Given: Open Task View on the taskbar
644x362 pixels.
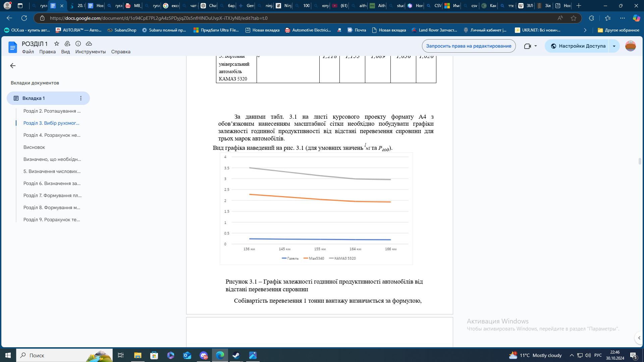Looking at the screenshot, I should pyautogui.click(x=121, y=355).
